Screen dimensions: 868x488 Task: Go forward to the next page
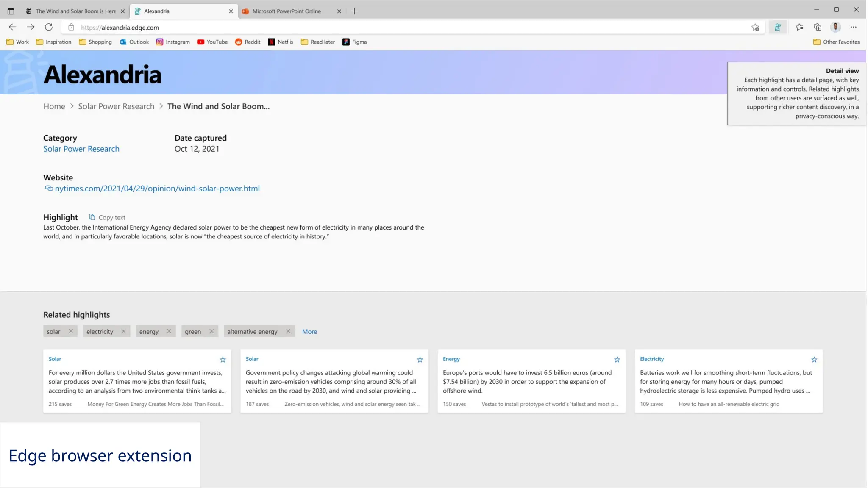(31, 27)
